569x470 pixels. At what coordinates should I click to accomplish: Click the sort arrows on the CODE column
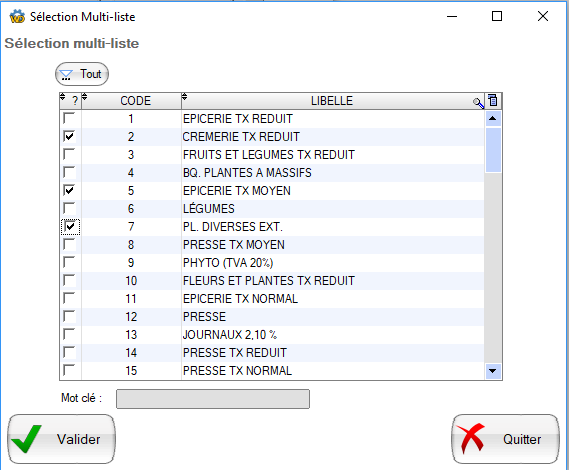coord(85,97)
